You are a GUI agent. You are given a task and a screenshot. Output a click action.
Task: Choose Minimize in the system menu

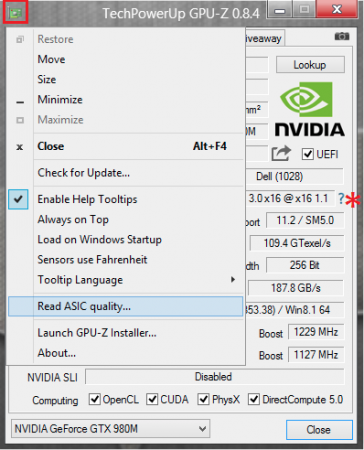tap(126, 99)
